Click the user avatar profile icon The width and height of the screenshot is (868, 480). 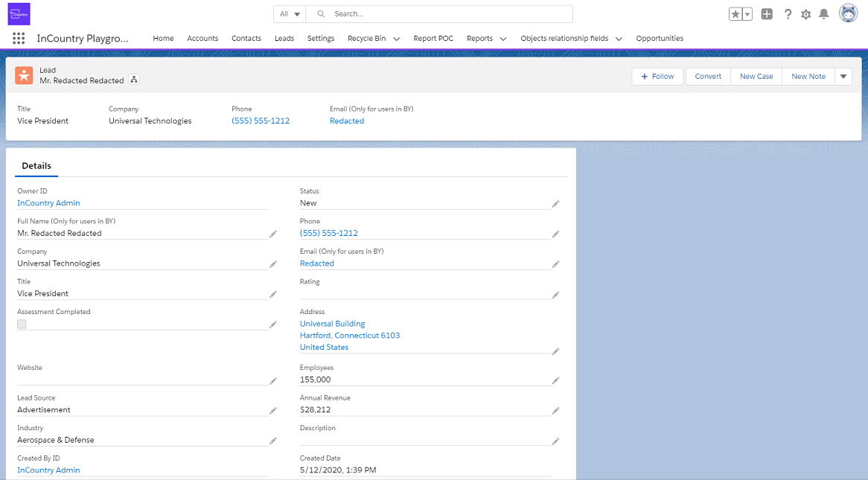[848, 13]
